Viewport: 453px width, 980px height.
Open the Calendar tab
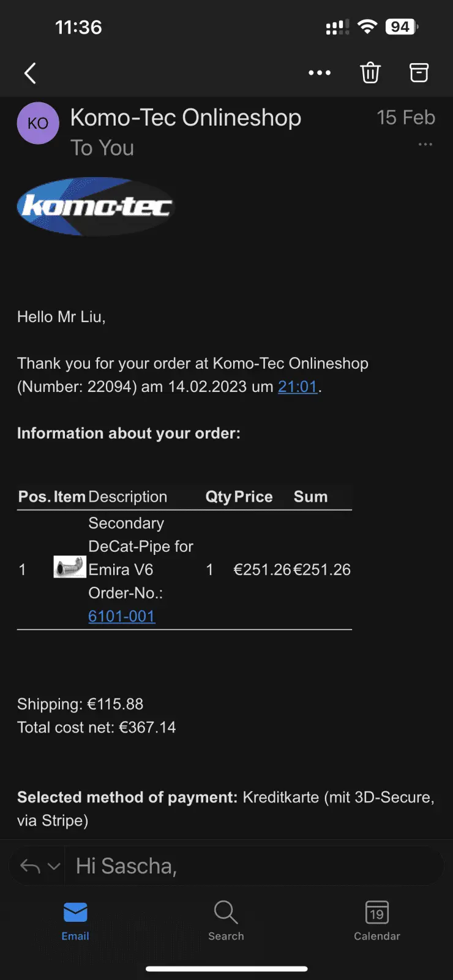tap(376, 921)
